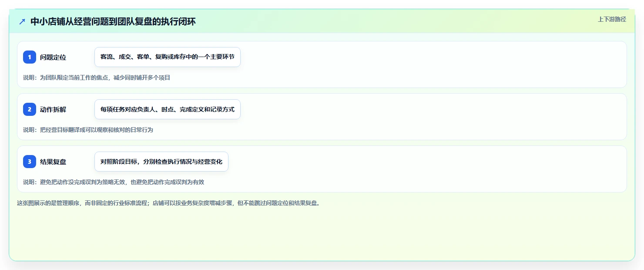644x270 pixels.
Task: Select the 问题定位 step label
Action: [x=53, y=57]
